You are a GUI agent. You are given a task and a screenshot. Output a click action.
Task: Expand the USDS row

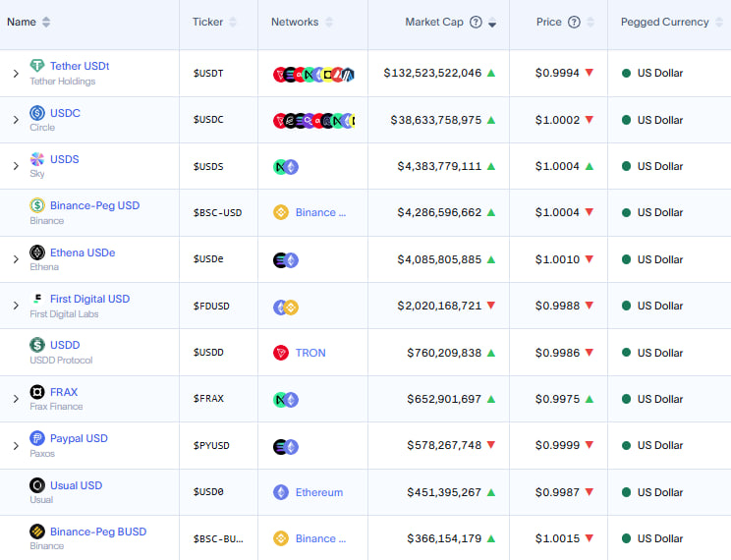pos(16,166)
